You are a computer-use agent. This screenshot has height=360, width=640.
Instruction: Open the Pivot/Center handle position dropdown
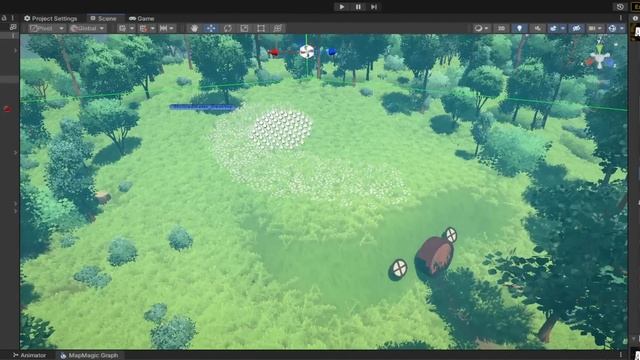(47, 28)
